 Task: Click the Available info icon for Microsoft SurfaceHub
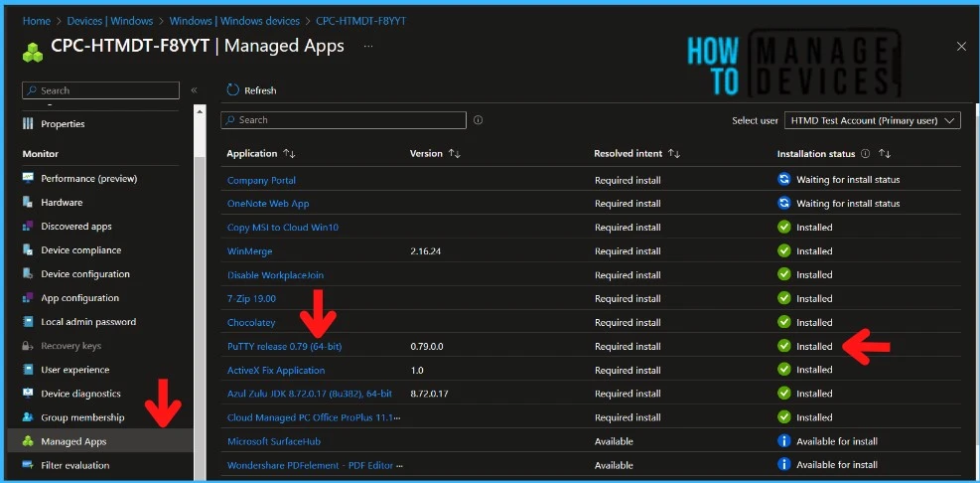783,441
